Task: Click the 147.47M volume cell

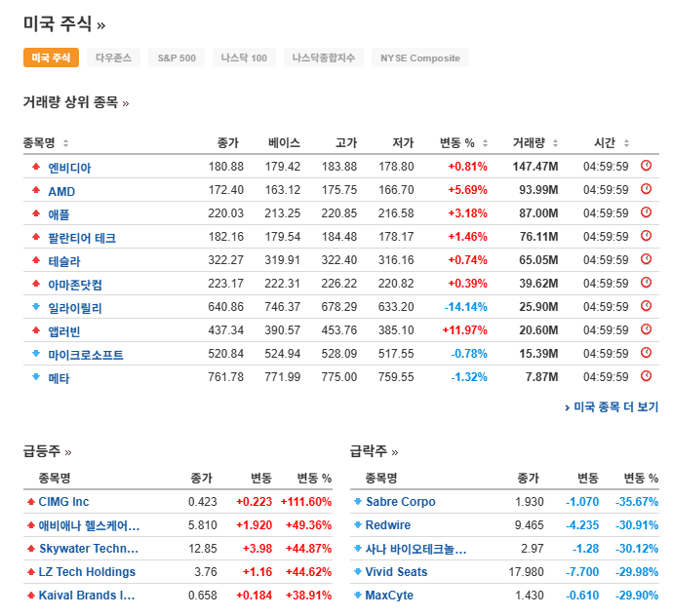Action: pyautogui.click(x=535, y=167)
